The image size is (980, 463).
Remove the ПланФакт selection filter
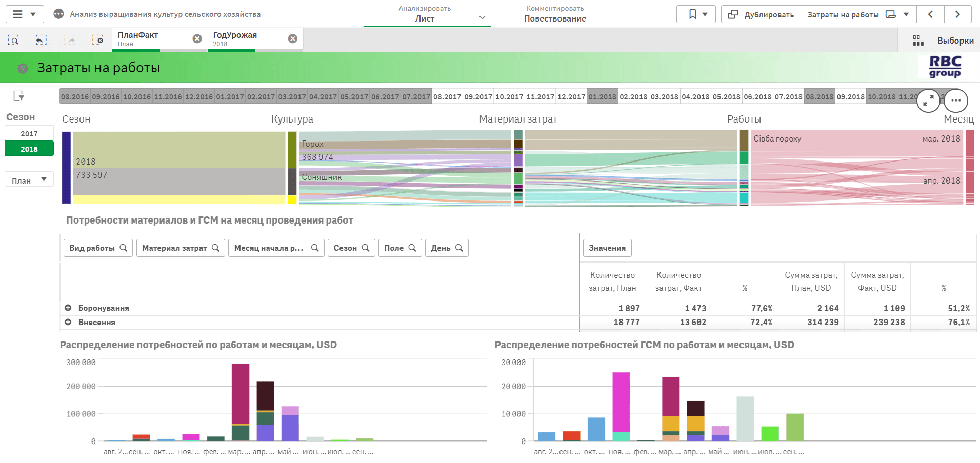pos(197,39)
